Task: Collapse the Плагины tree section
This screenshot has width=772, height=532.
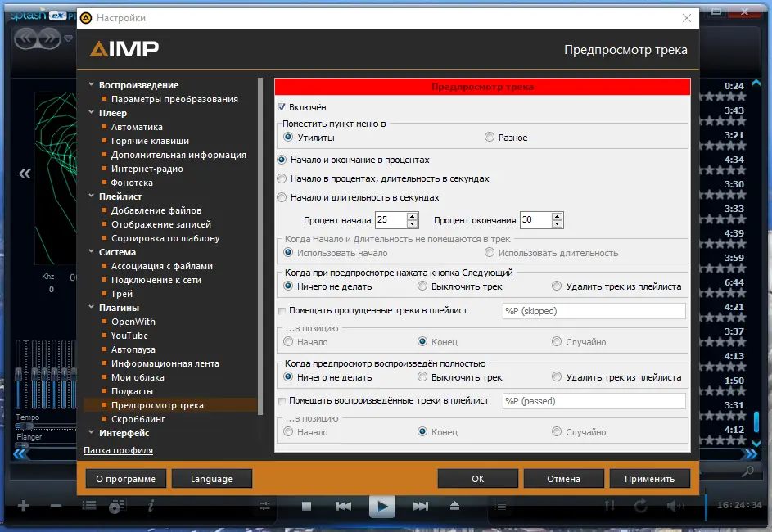Action: pyautogui.click(x=92, y=307)
